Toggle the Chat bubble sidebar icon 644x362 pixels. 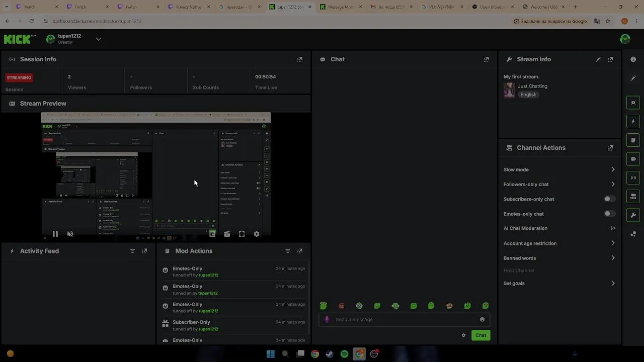tap(633, 159)
